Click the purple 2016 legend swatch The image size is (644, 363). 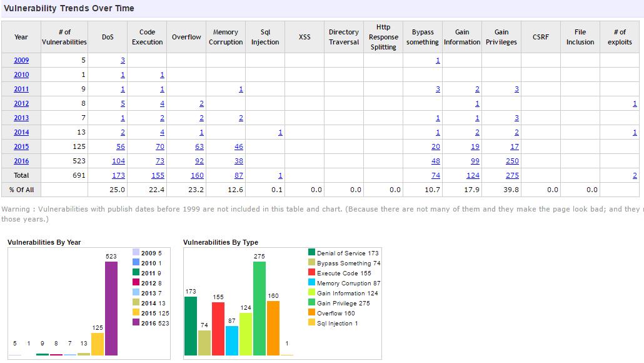(136, 323)
